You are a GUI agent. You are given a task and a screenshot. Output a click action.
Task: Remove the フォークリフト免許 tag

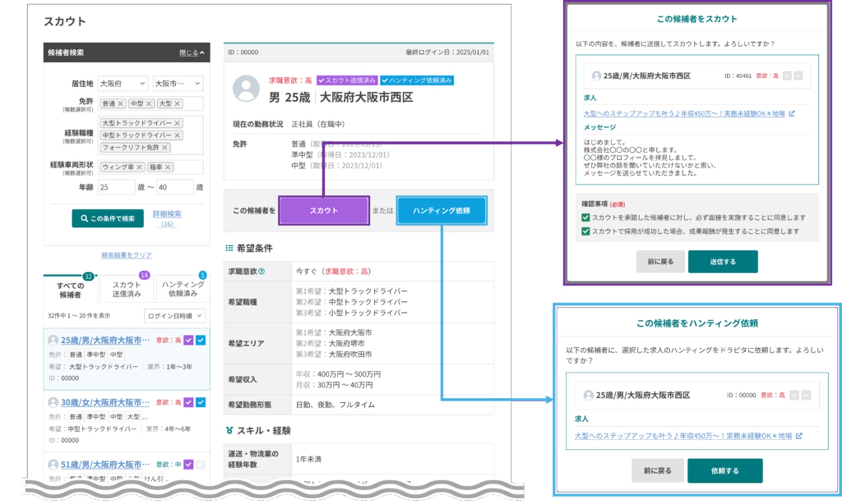click(165, 147)
